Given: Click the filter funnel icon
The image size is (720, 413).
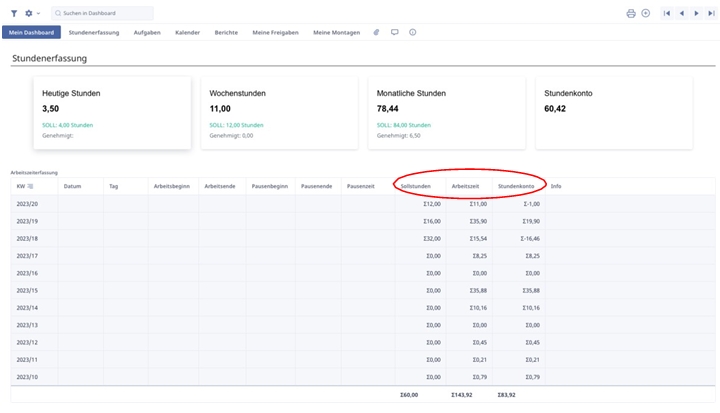Looking at the screenshot, I should (13, 13).
